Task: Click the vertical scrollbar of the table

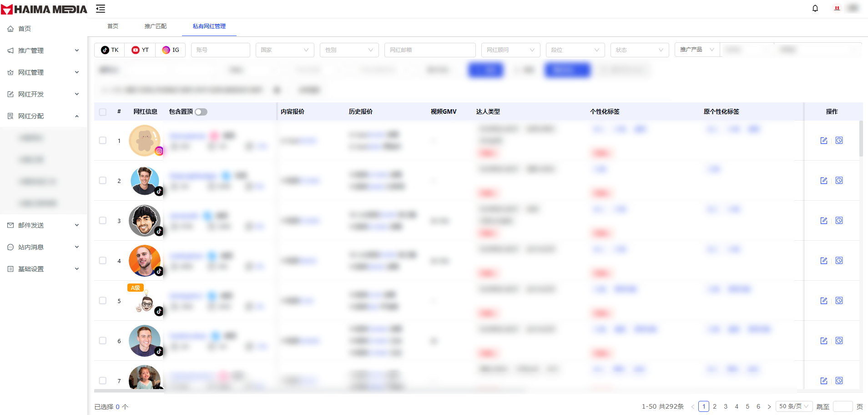Action: tap(861, 139)
